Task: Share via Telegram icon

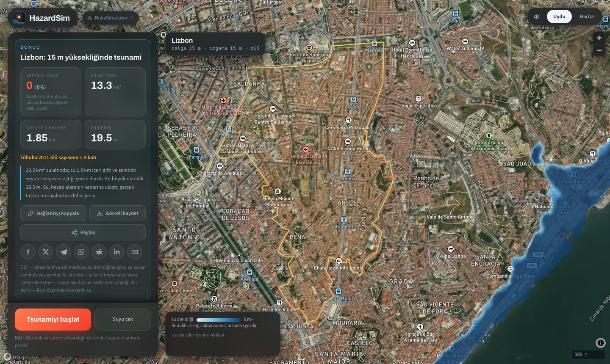Action: tap(64, 252)
